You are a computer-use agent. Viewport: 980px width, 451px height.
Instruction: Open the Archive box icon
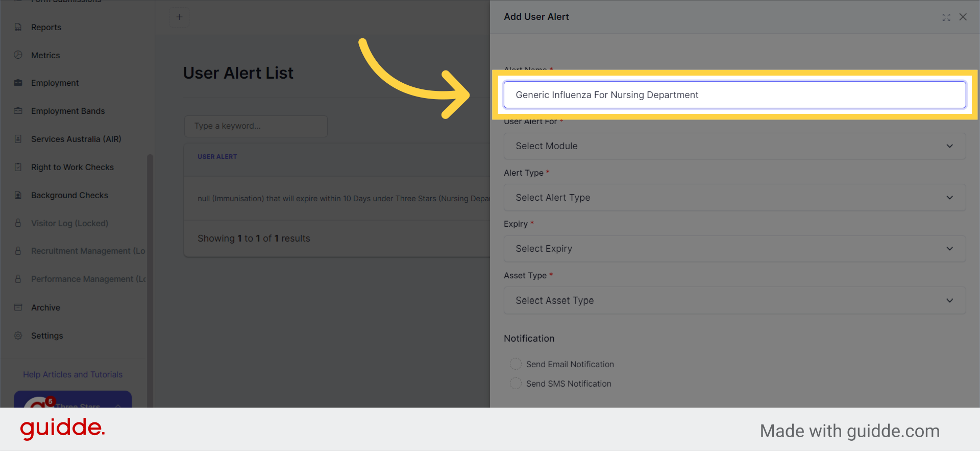click(18, 307)
